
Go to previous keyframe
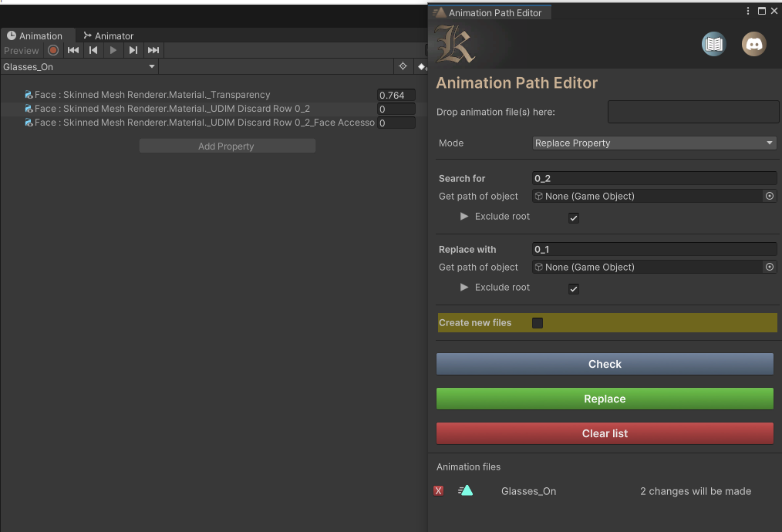[93, 51]
